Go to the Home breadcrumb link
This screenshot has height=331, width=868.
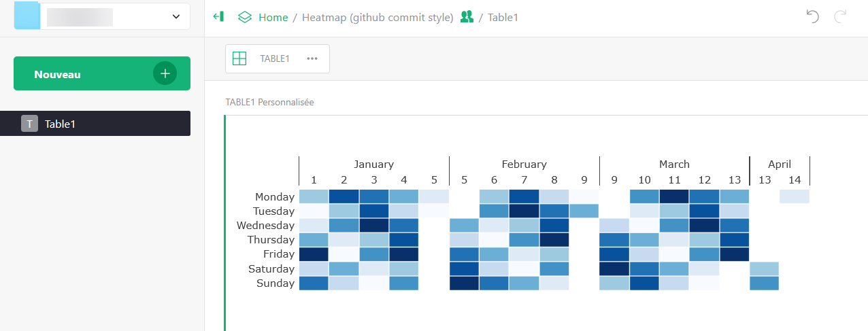coord(273,17)
